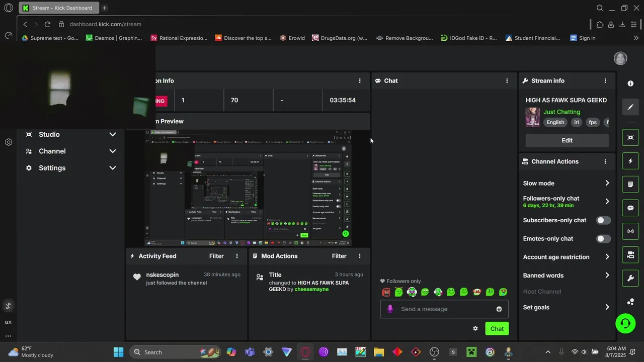
Task: Click the document icon in right sidebar
Action: click(630, 185)
